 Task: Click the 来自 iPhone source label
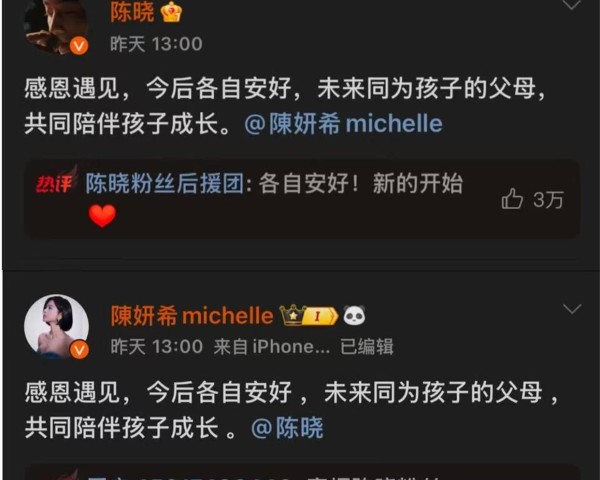coord(271,347)
